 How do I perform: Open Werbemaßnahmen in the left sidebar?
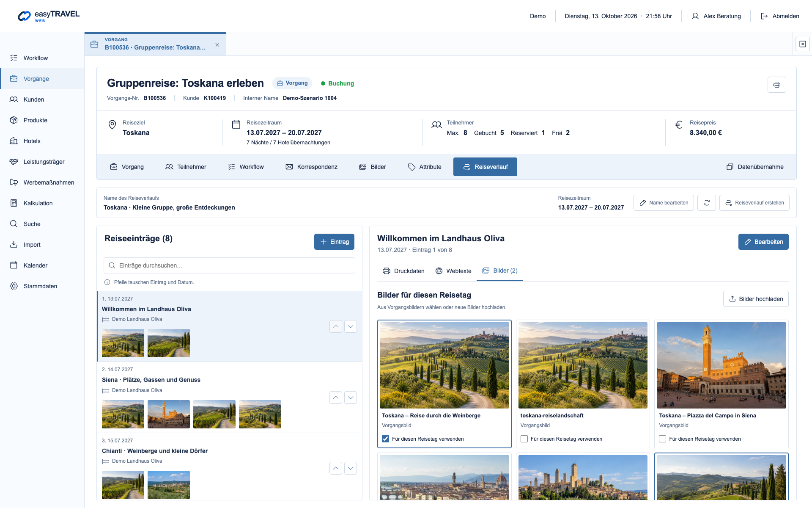(x=42, y=182)
